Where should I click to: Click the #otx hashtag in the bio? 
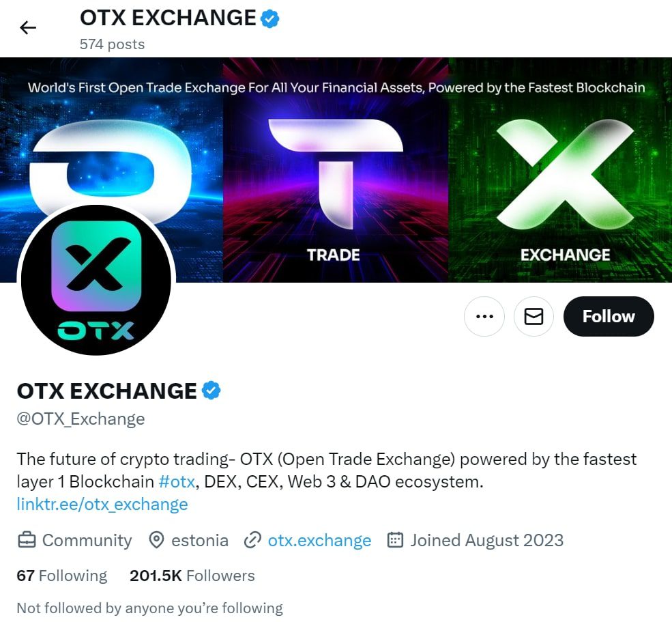(177, 481)
